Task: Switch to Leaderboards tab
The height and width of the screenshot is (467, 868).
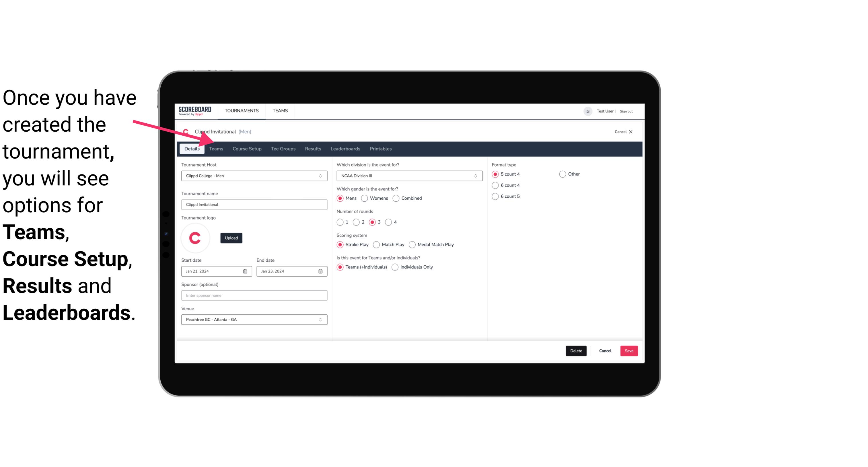Action: point(345,148)
